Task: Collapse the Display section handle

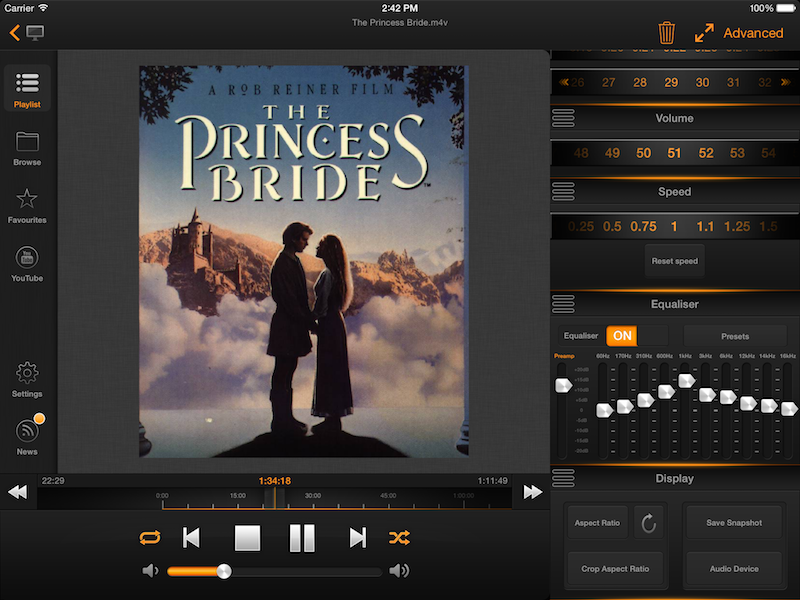Action: tap(563, 478)
